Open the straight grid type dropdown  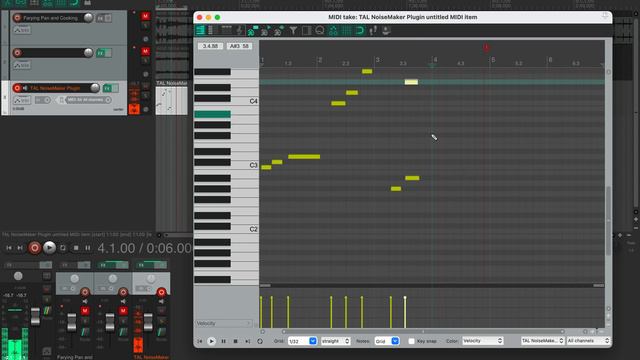click(x=335, y=341)
